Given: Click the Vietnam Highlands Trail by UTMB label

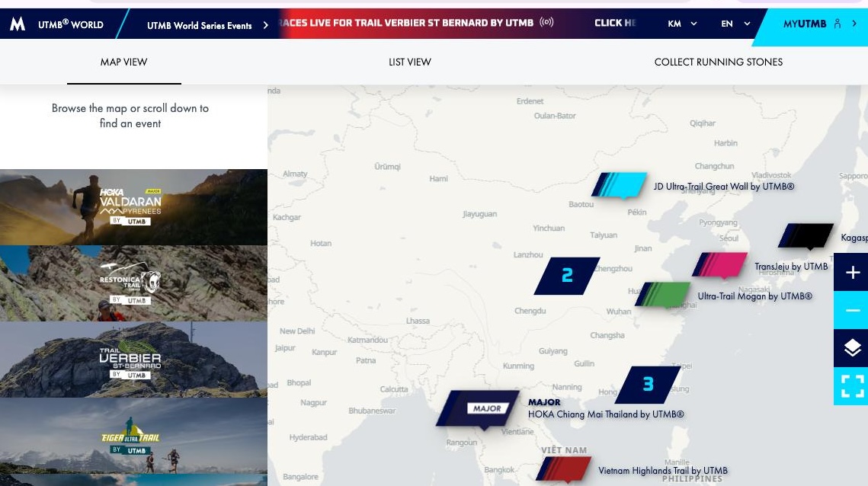Looking at the screenshot, I should [x=663, y=471].
